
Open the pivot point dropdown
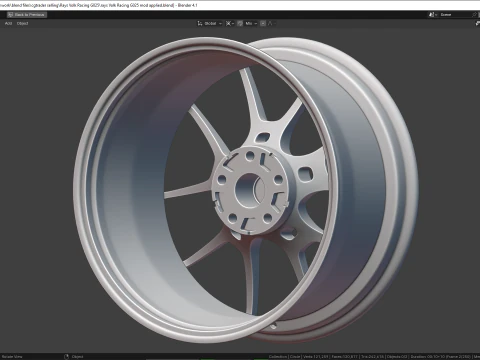click(230, 23)
